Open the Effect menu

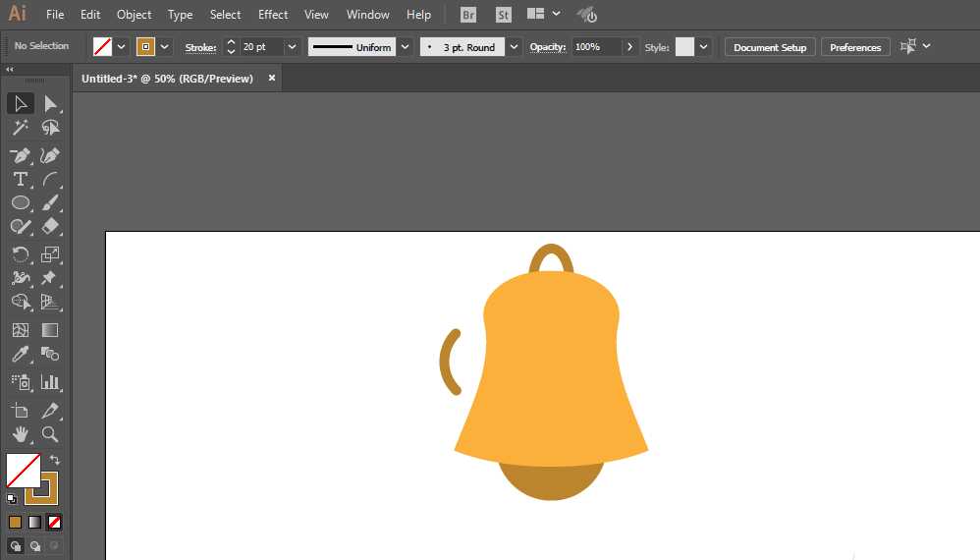pyautogui.click(x=273, y=15)
